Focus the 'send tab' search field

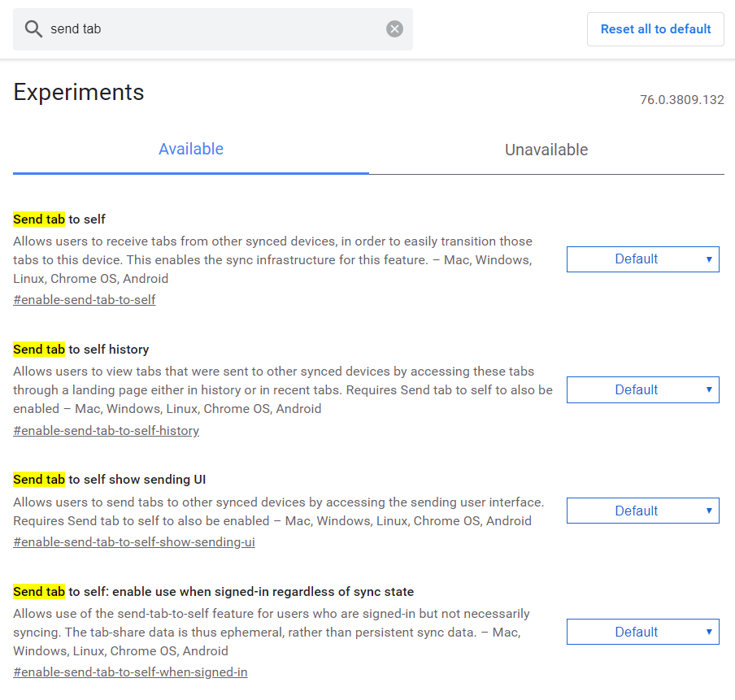pos(211,29)
